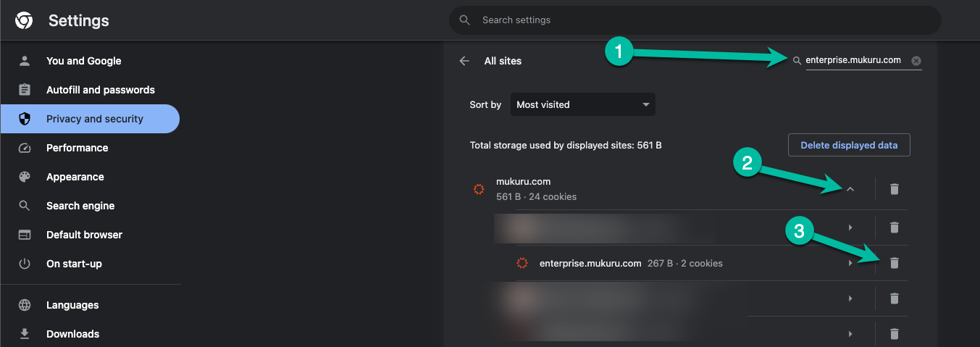Click the clipboard icon for Autofill
This screenshot has width=980, height=347.
(25, 90)
